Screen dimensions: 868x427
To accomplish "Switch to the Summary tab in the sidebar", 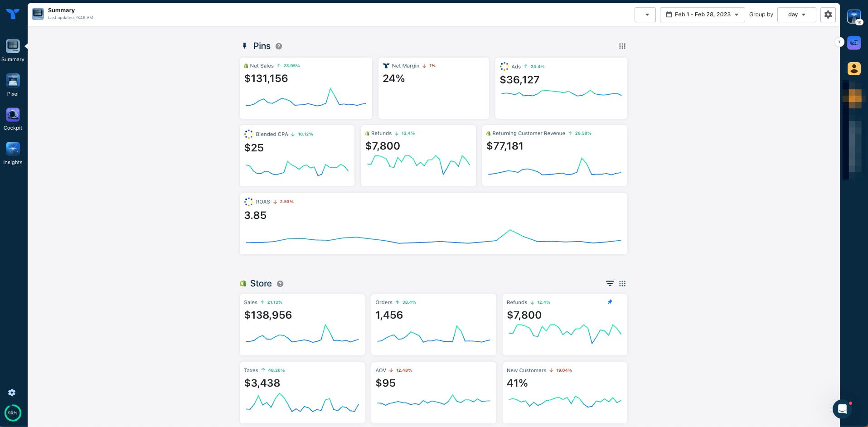I will coord(13,50).
